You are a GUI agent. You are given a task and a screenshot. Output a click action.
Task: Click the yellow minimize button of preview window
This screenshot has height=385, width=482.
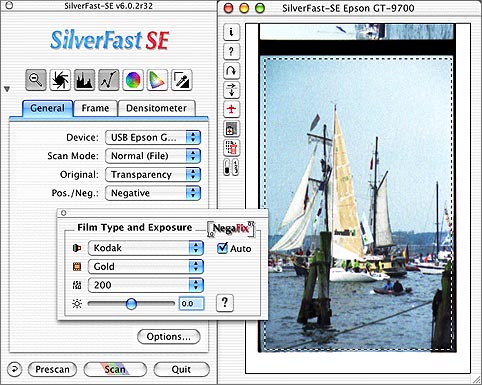(x=244, y=8)
